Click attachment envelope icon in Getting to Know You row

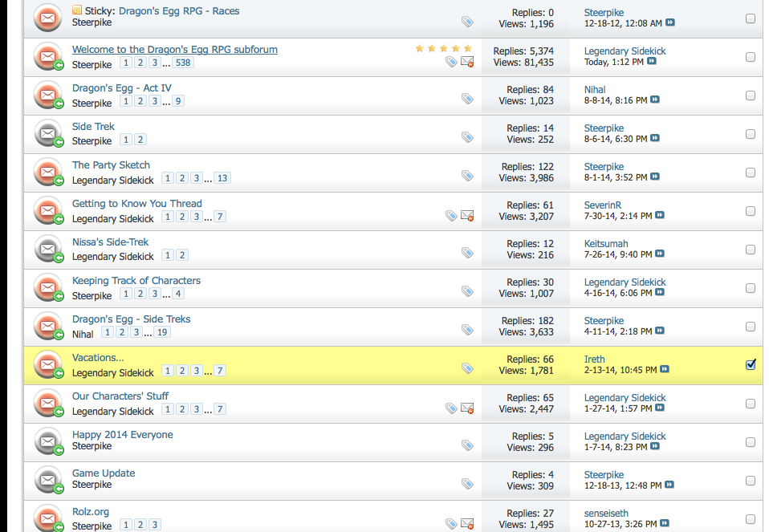coord(467,216)
